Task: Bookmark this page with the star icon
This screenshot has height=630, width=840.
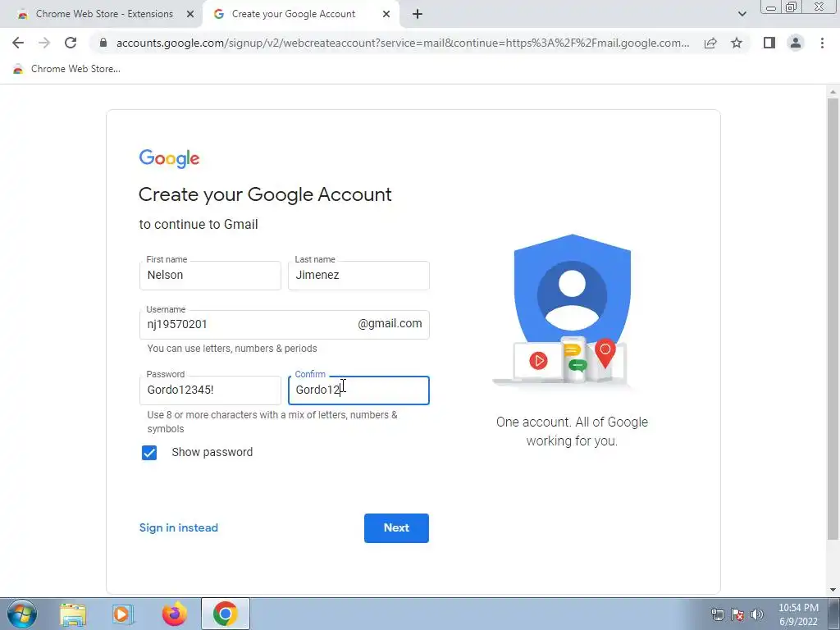Action: [737, 43]
